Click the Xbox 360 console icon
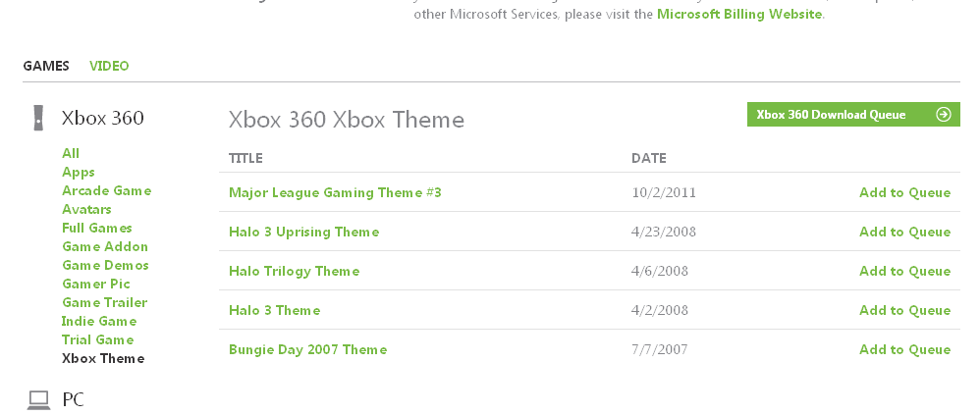 coord(37,118)
